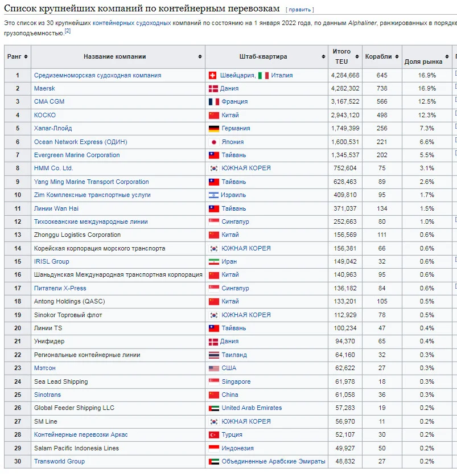Select the rank number 30 cell
This screenshot has height=476, width=457.
(18, 461)
